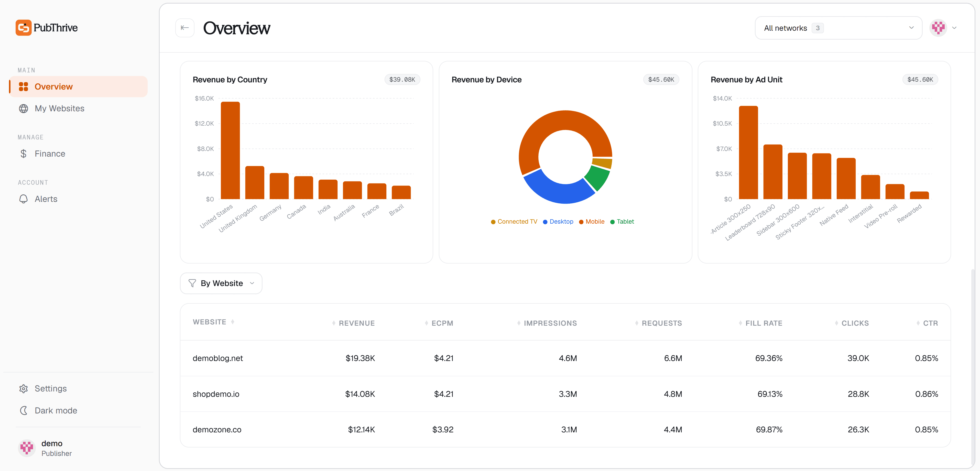
Task: Open My Websites page
Action: click(78, 108)
